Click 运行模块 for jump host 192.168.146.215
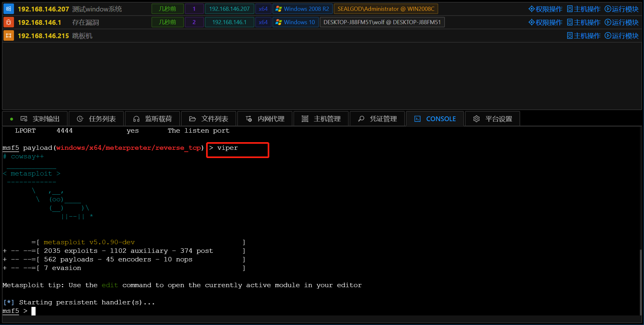644x325 pixels. (x=621, y=36)
